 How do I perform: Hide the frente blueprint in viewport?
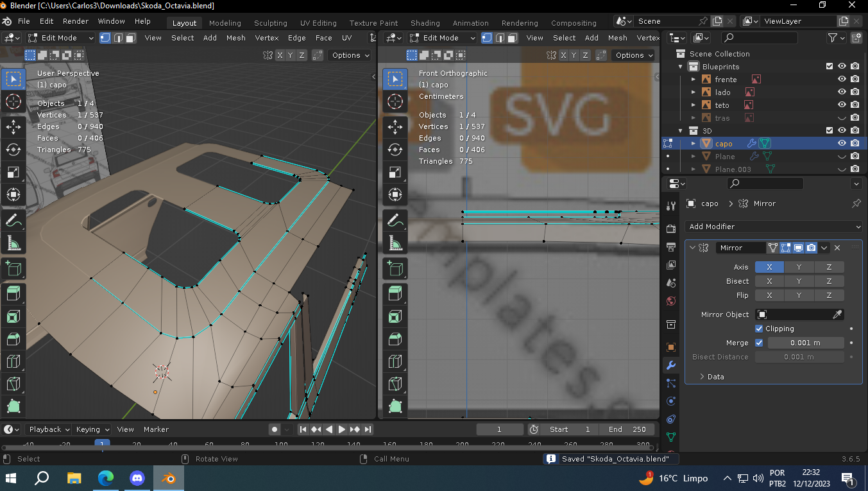click(842, 79)
